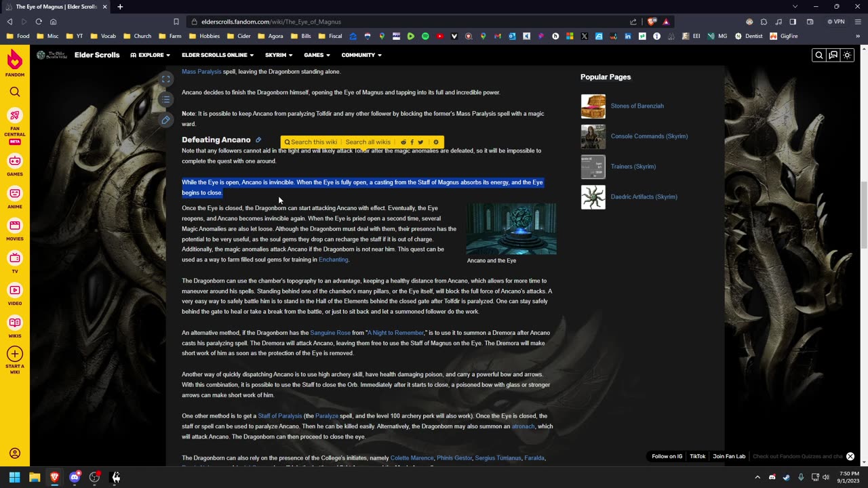Open the Enchanting link

click(x=333, y=260)
